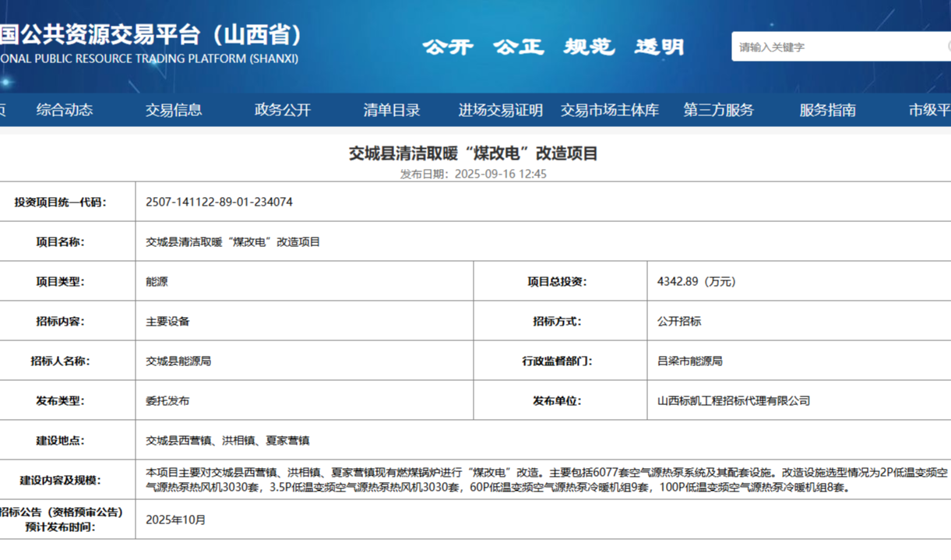Viewport: 951px width, 560px height.
Task: Click the 招标方式 label cell
Action: point(560,322)
